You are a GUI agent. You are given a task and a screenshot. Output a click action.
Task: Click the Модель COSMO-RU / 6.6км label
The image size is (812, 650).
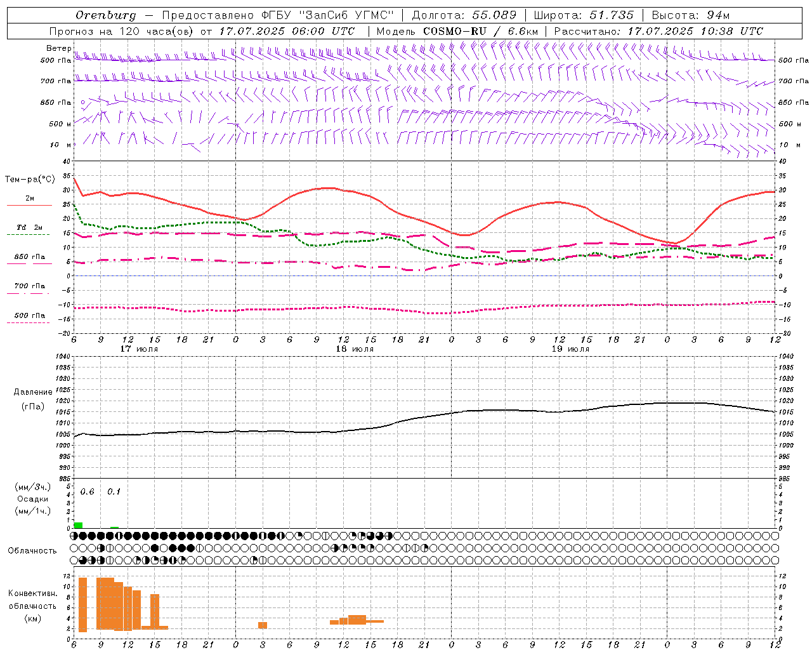coord(457,31)
